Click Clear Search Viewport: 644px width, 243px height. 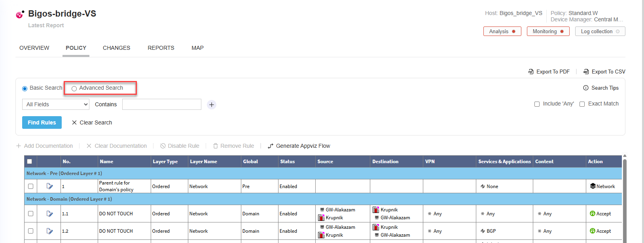pos(92,122)
